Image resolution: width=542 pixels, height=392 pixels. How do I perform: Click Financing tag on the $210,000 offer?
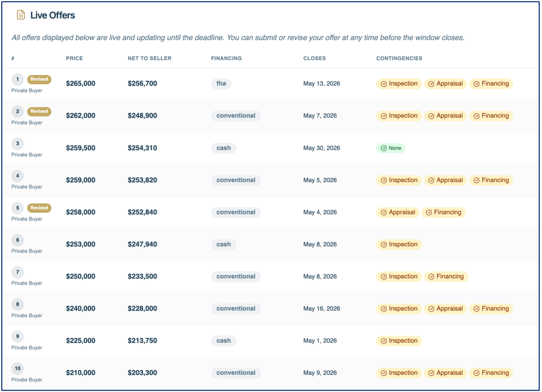[x=491, y=373]
